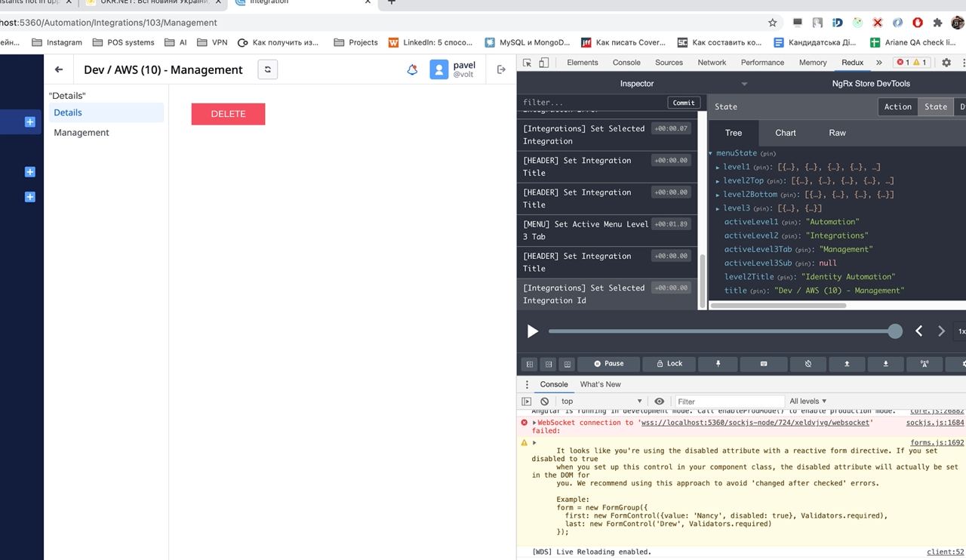The height and width of the screenshot is (560, 966).
Task: Select '[MENU] Set Active Menu Level 3 Tab' action
Action: click(x=607, y=230)
